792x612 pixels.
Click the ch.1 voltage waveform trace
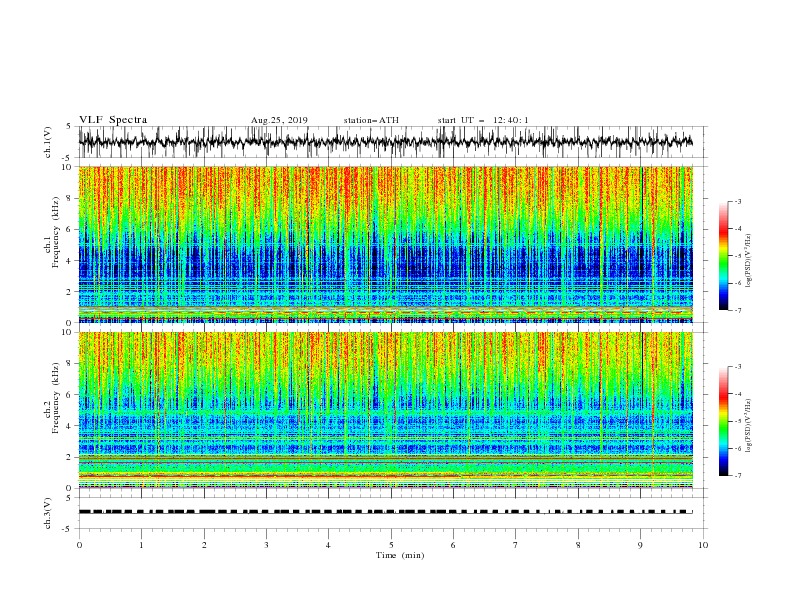pos(385,142)
